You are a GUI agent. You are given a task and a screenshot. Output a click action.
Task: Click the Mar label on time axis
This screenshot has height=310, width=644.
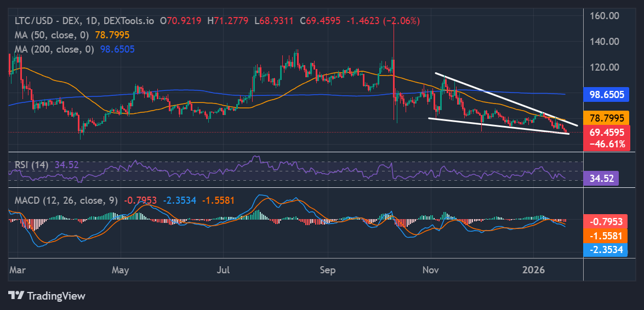click(x=17, y=270)
